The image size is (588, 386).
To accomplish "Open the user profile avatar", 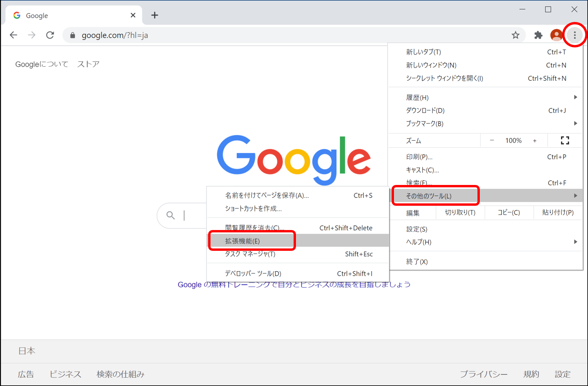I will (x=556, y=35).
